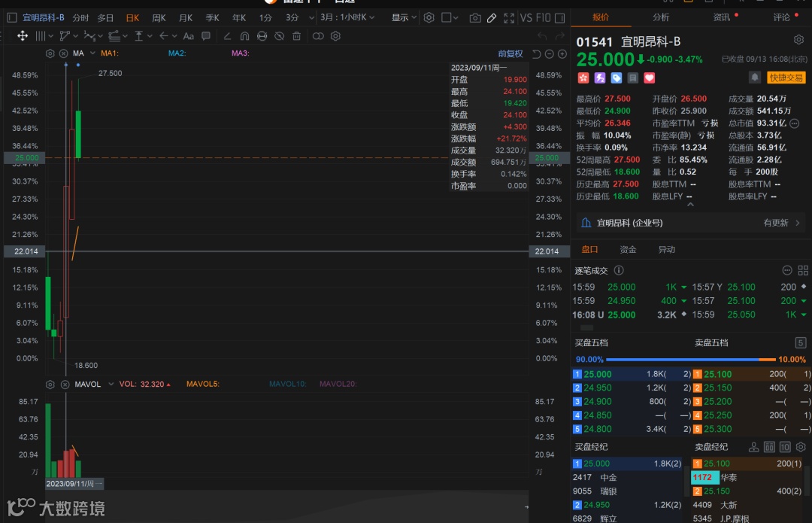Enter fullscreen chart mode
The width and height of the screenshot is (812, 523).
(509, 18)
